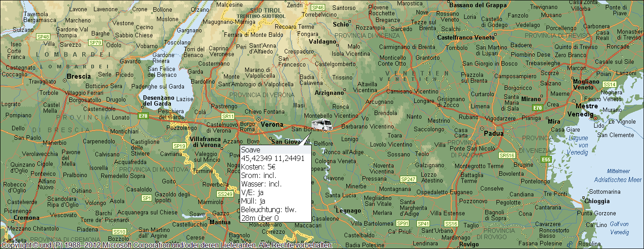Click the SP91 road shield
644x249 pixels.
point(402,223)
